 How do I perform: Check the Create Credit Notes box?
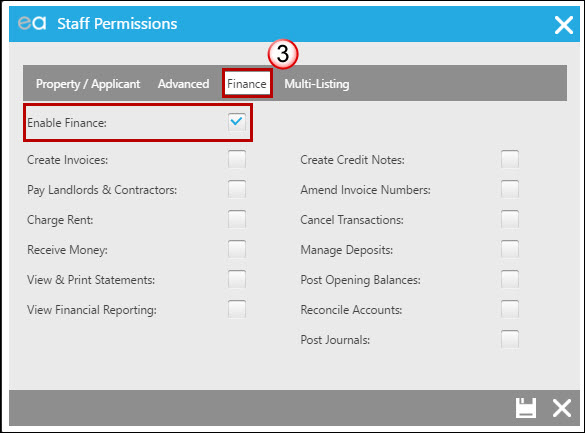point(510,159)
